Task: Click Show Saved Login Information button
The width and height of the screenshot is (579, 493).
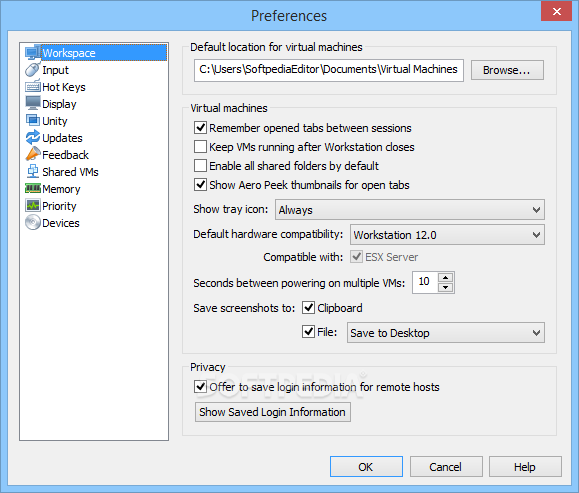Action: point(273,412)
